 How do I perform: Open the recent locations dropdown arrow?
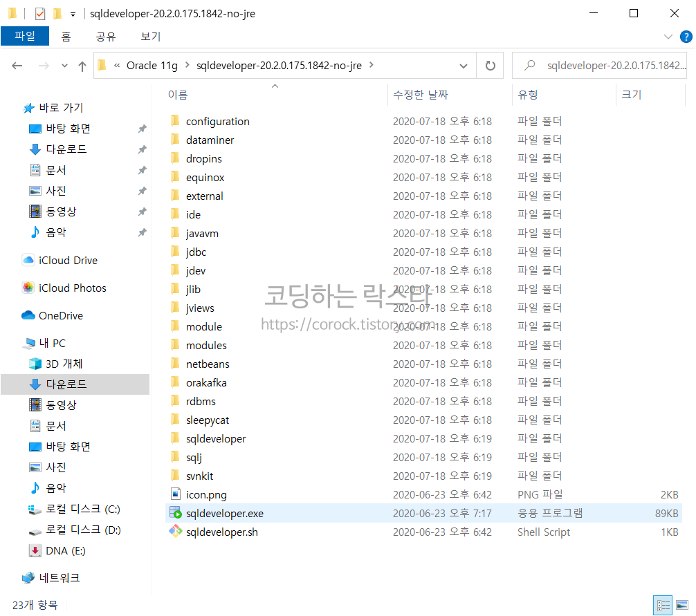[65, 66]
